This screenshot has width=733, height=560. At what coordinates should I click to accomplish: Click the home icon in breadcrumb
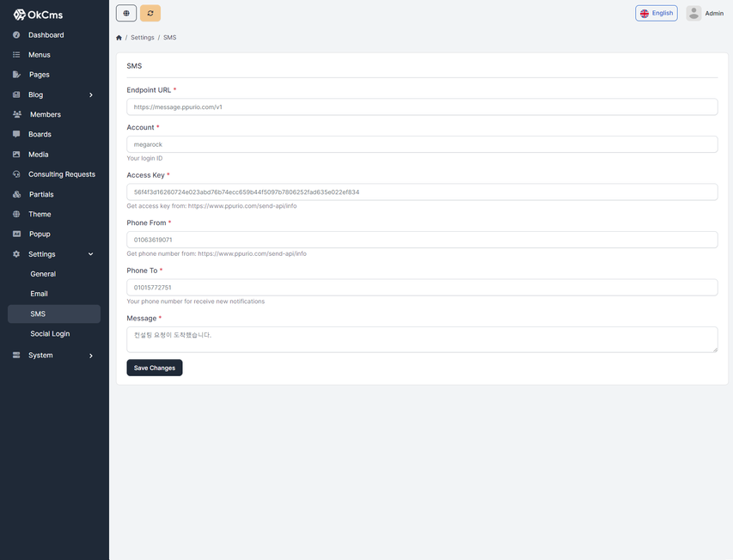tap(119, 38)
